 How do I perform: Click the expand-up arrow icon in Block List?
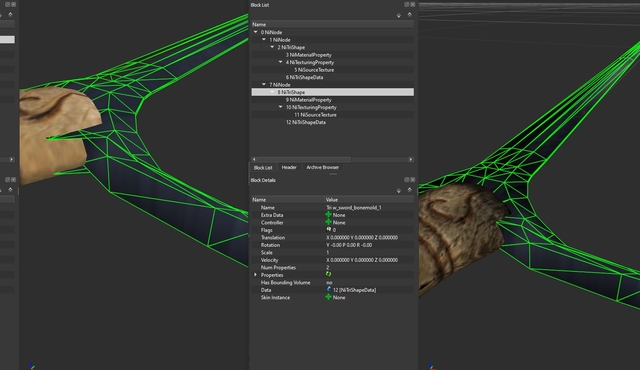click(409, 15)
